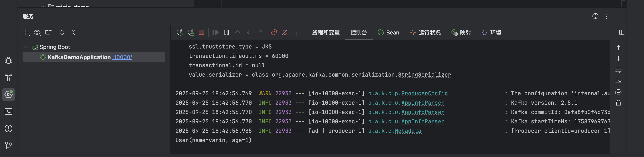Open 服务 panel options menu
The height and width of the screenshot is (157, 644).
tap(607, 16)
